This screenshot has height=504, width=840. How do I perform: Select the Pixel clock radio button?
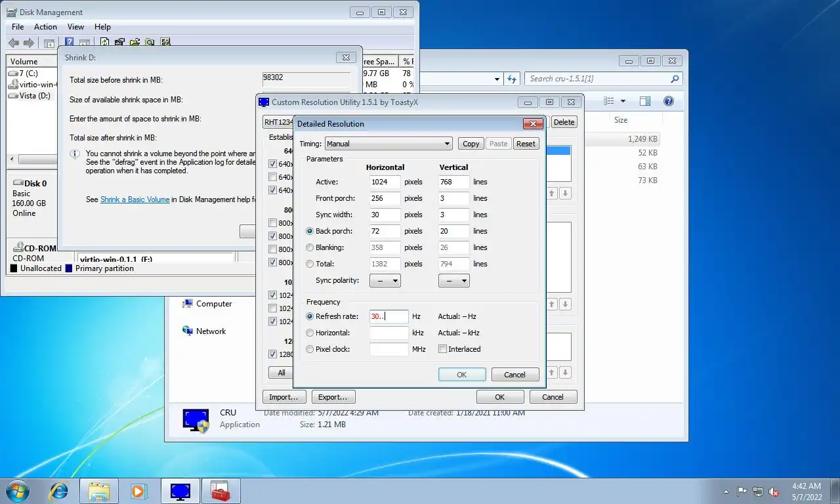pos(310,349)
